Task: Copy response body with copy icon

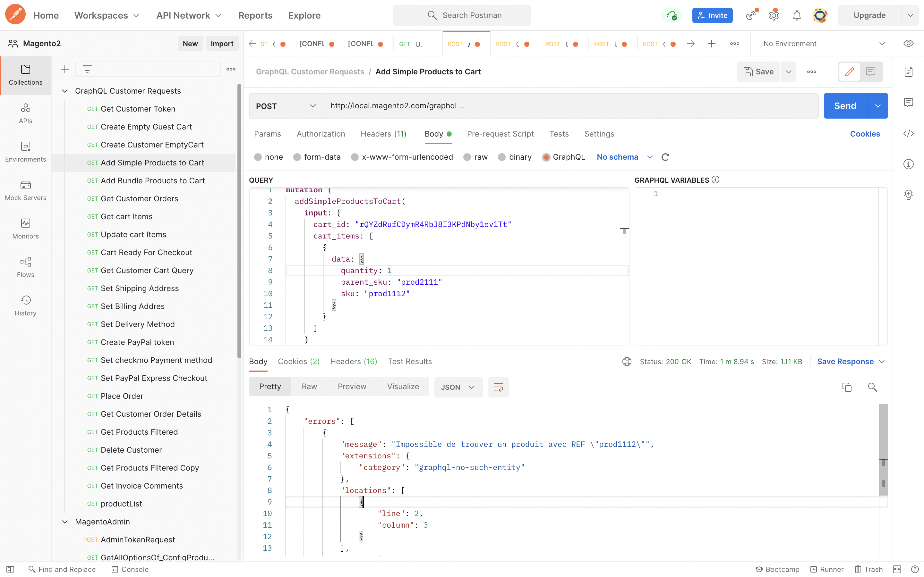Action: pyautogui.click(x=846, y=387)
